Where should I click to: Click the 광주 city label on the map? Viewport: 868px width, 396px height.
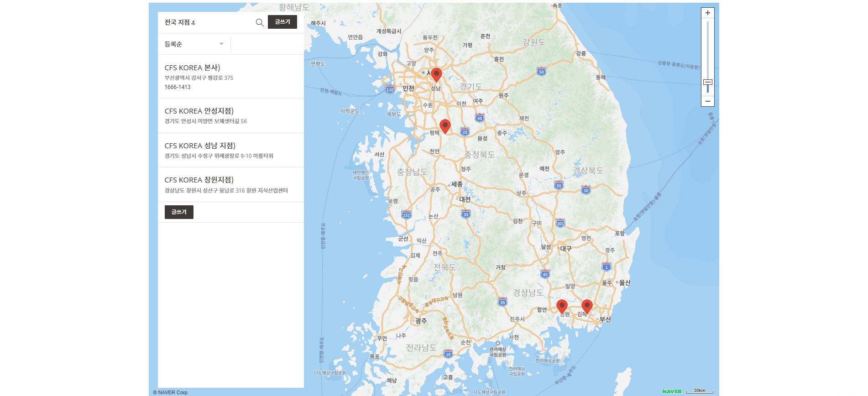coord(421,321)
